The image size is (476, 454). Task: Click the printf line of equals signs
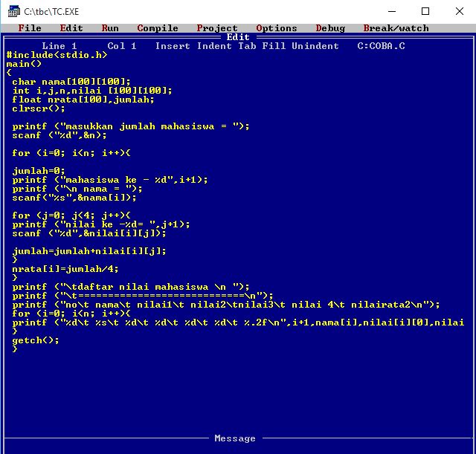[x=143, y=296]
